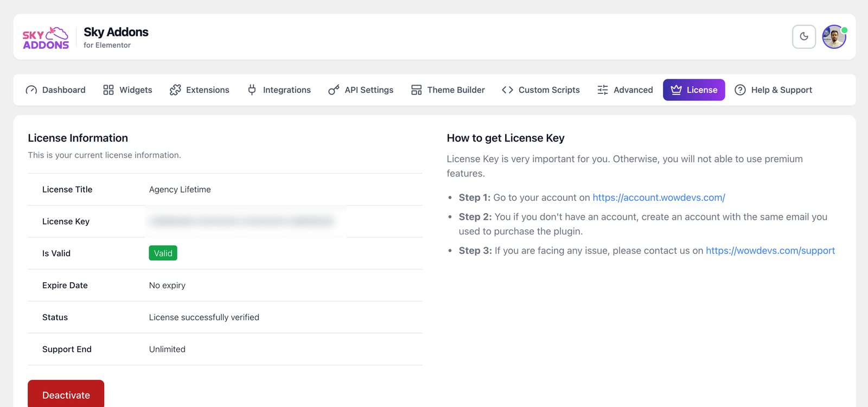The width and height of the screenshot is (868, 407).
Task: Click the Dashboard gauge icon
Action: 31,90
